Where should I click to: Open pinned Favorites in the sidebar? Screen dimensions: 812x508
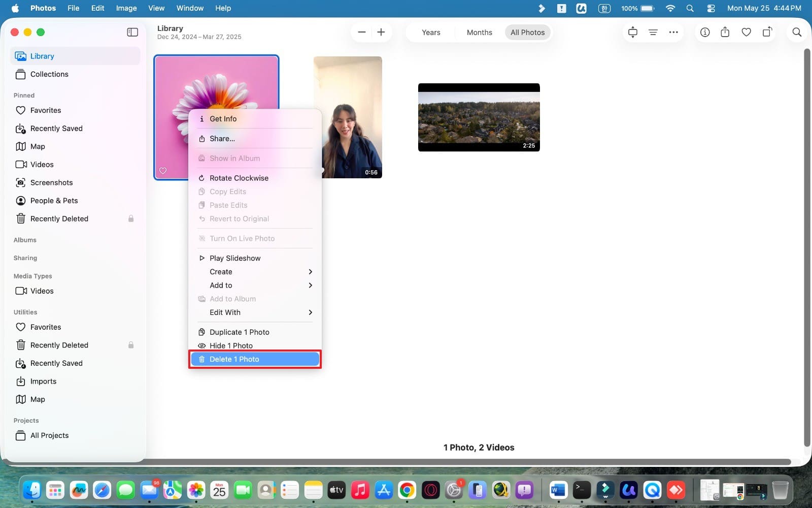[x=75, y=110]
